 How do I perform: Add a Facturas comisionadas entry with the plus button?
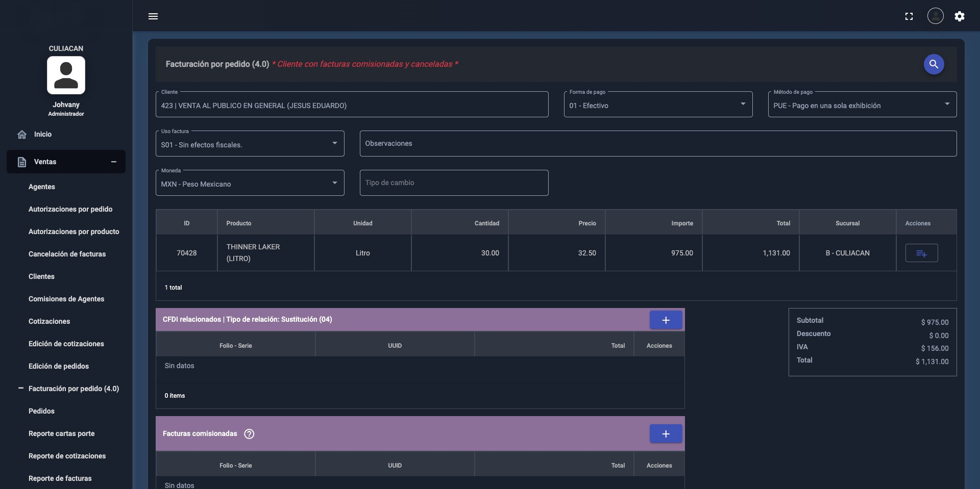(x=666, y=433)
